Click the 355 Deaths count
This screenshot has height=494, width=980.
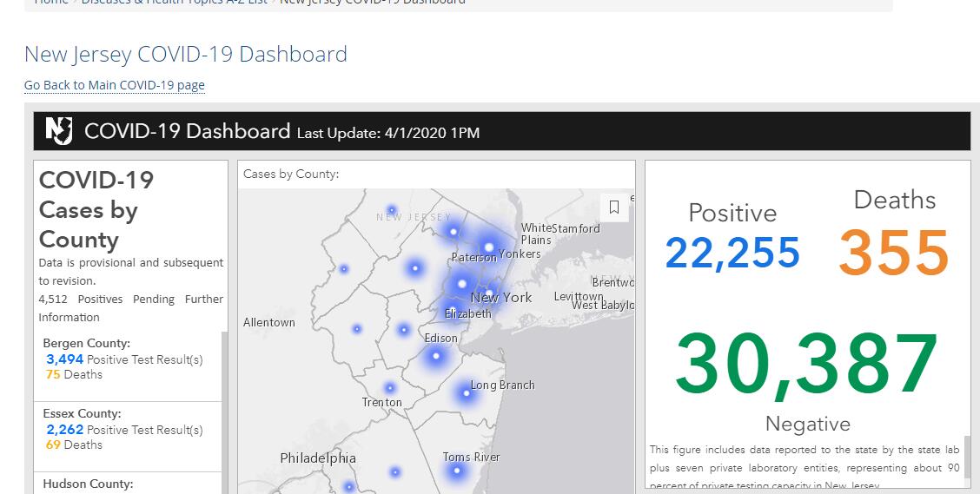pyautogui.click(x=894, y=253)
